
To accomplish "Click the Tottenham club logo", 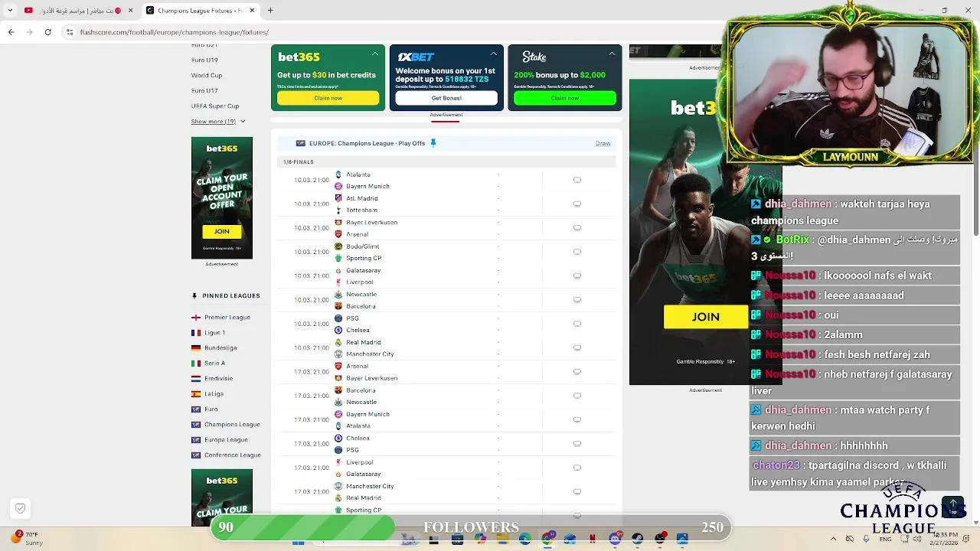I will point(338,210).
